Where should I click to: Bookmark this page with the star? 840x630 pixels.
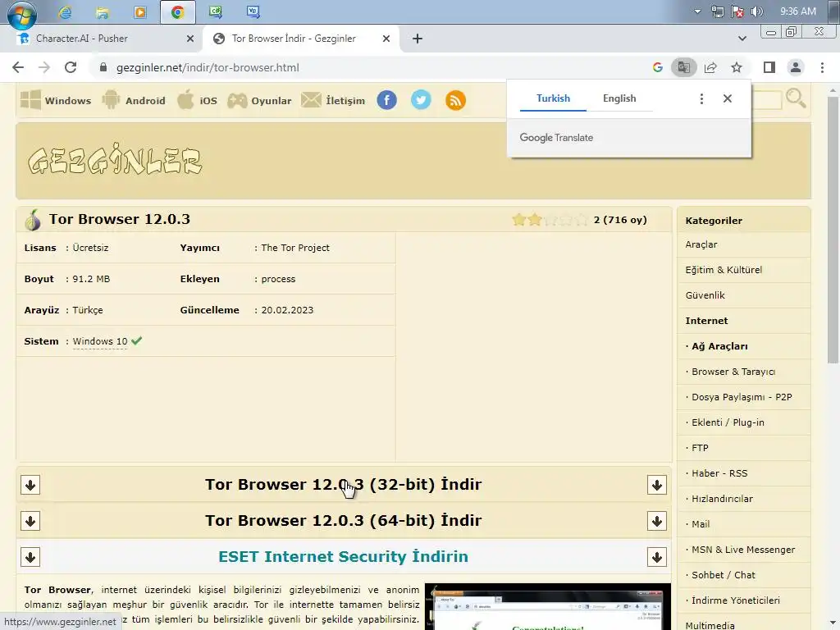[737, 67]
